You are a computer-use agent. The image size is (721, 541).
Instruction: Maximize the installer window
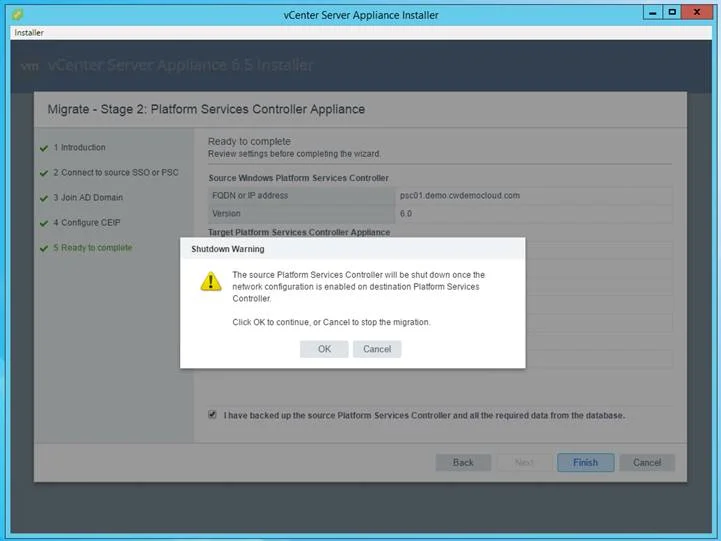[x=672, y=12]
